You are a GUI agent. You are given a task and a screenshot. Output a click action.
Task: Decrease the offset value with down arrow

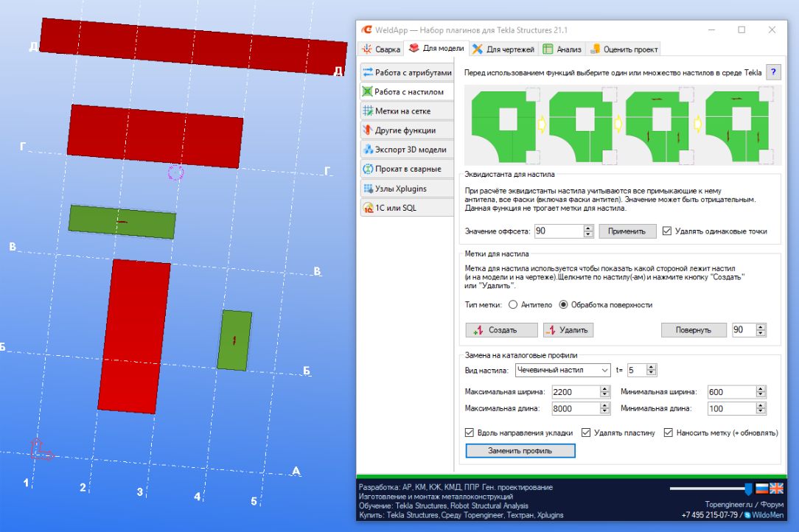click(588, 234)
